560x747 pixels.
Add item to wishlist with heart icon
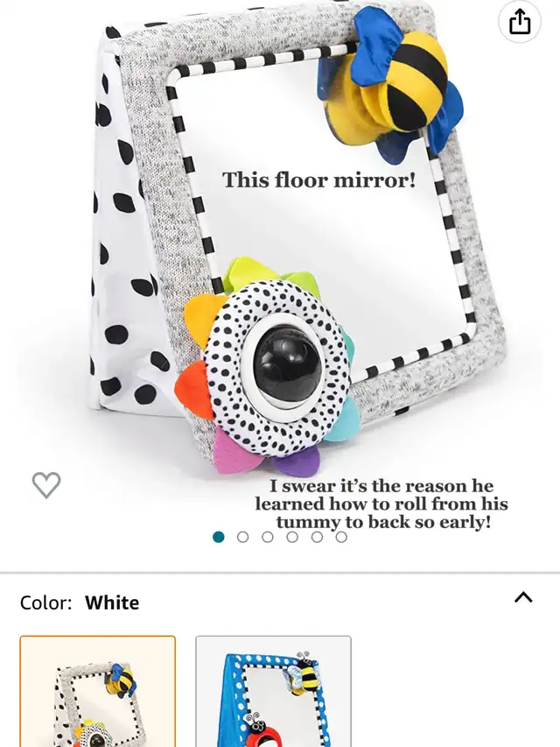tap(46, 485)
